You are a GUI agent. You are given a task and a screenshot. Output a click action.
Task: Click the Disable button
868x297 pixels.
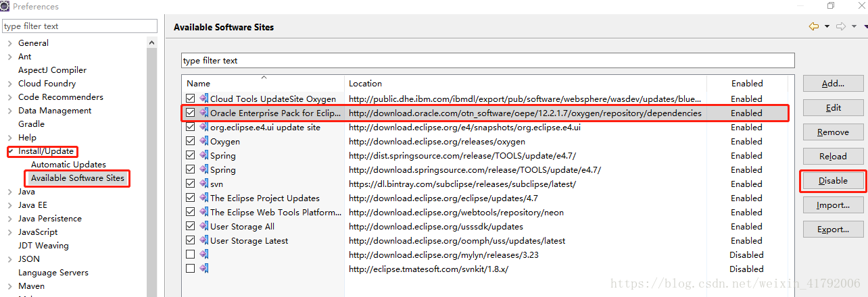pos(833,181)
